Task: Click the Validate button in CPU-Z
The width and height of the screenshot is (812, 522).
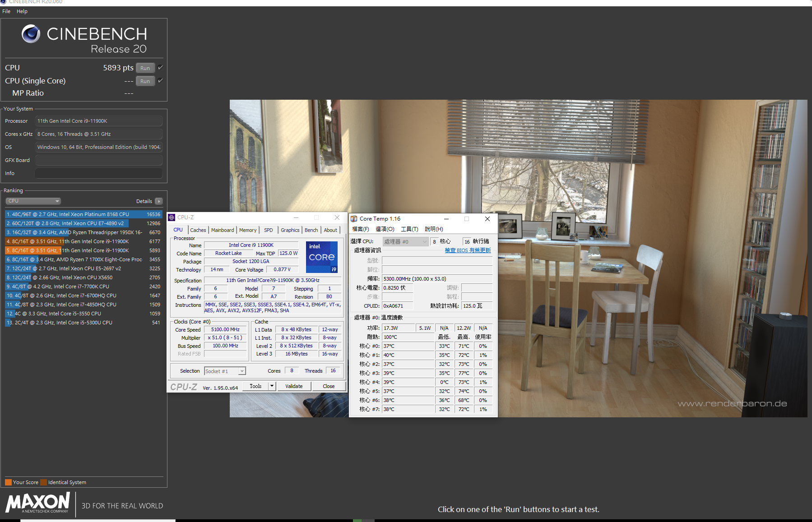Action: [294, 386]
